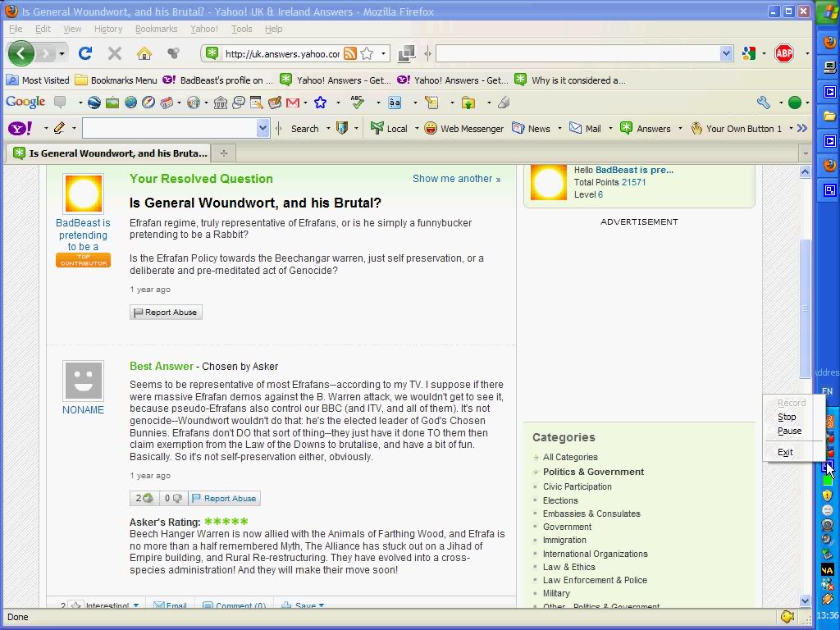840x630 pixels.
Task: Reload the page with the Refresh icon
Action: pyautogui.click(x=85, y=53)
